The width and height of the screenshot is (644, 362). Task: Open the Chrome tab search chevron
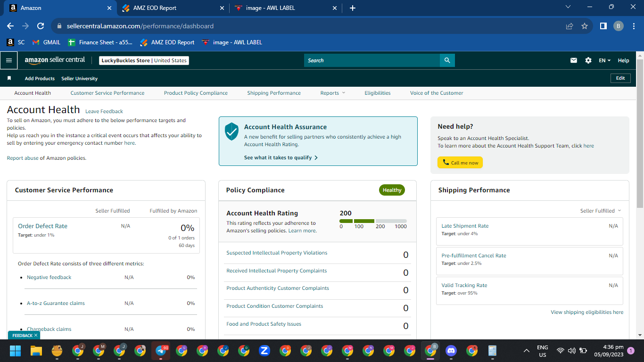[x=568, y=7]
